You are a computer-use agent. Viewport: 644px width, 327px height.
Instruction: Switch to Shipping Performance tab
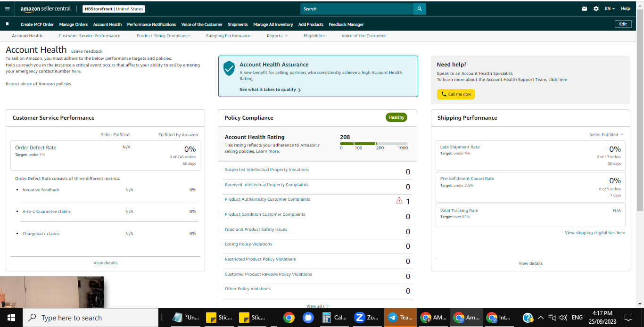click(x=228, y=36)
